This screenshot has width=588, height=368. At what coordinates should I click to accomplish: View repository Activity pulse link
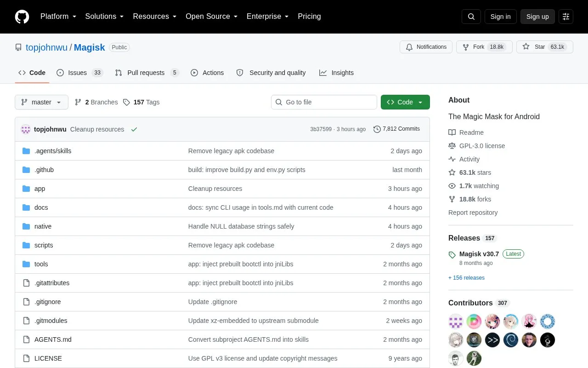click(464, 159)
